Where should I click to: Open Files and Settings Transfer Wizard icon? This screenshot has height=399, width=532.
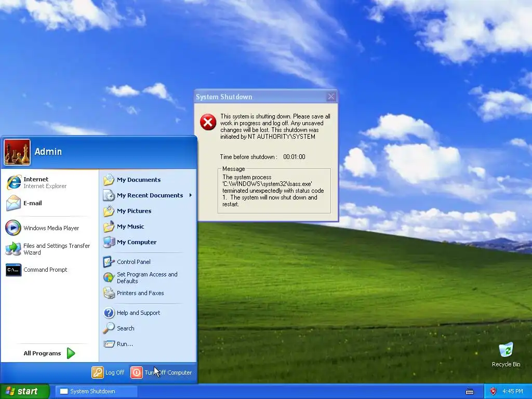point(13,249)
